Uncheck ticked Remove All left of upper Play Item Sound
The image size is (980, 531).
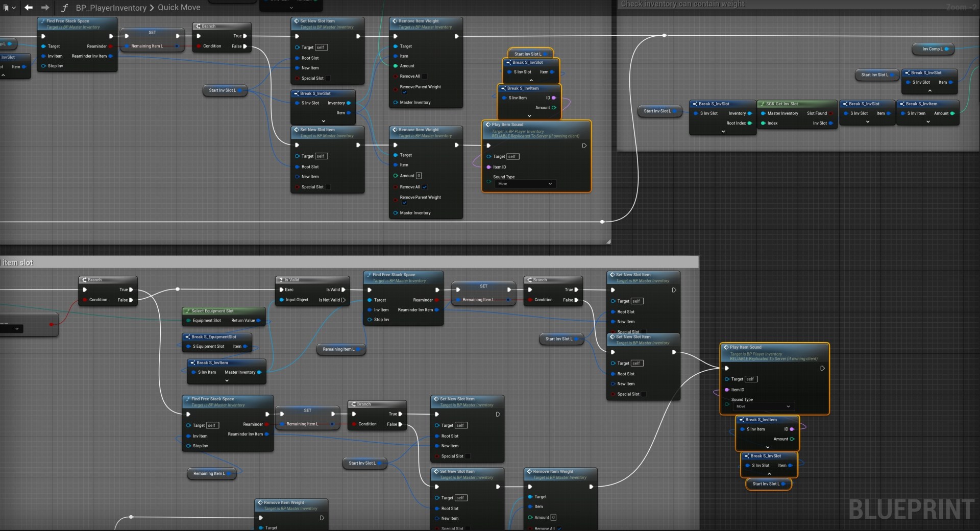(424, 187)
